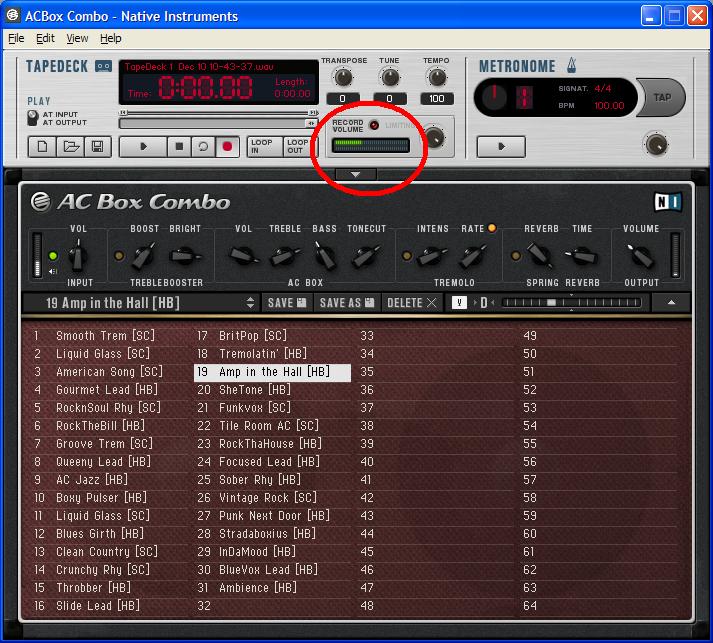Image resolution: width=713 pixels, height=643 pixels.
Task: Click the metronome volume knob
Action: tap(656, 145)
